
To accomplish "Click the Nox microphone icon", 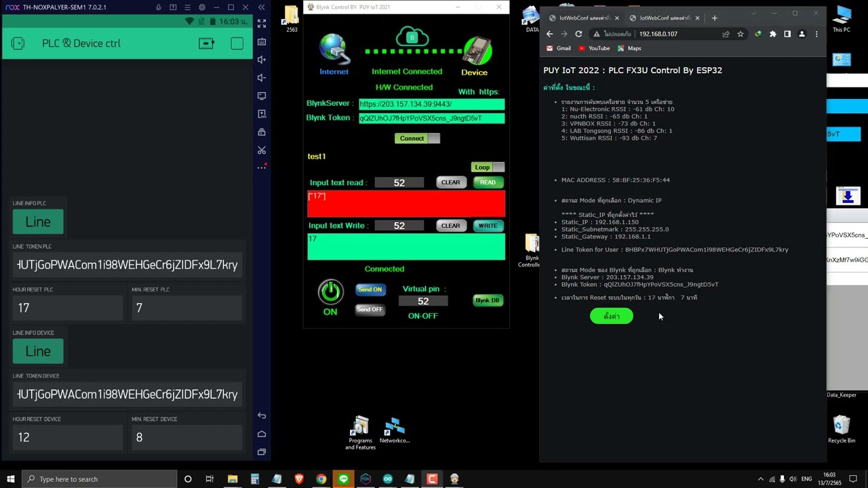I will coord(158,7).
